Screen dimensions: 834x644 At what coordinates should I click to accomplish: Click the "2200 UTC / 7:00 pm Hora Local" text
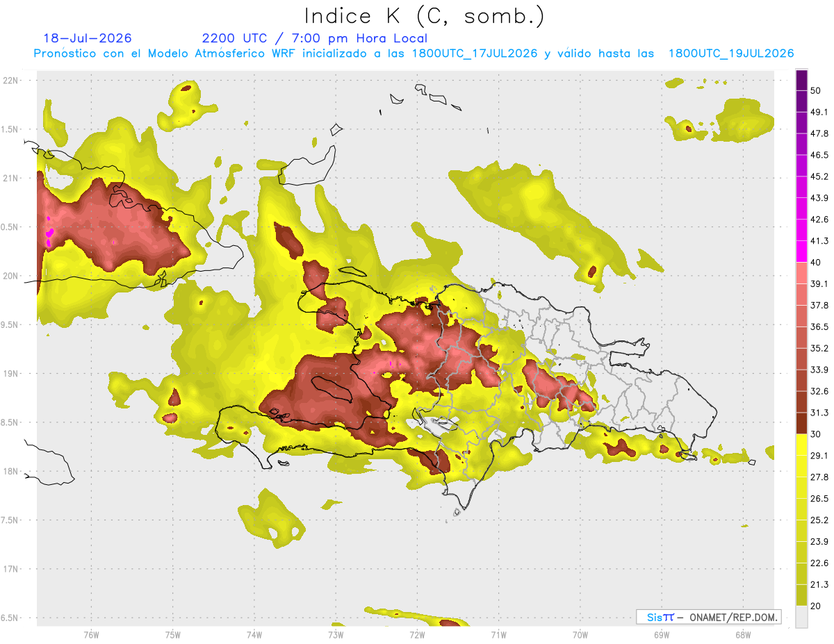(314, 38)
